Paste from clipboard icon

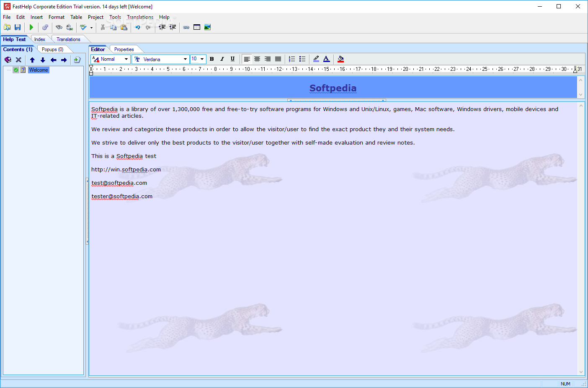pyautogui.click(x=124, y=27)
